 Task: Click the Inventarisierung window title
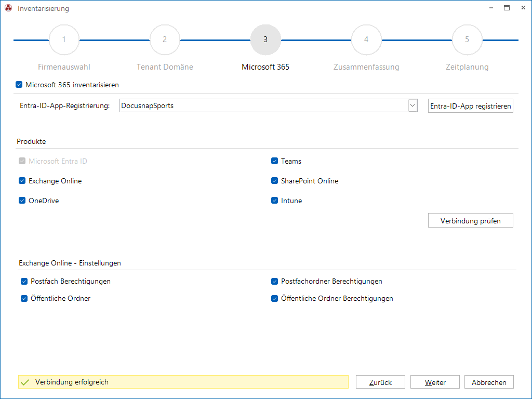(44, 8)
